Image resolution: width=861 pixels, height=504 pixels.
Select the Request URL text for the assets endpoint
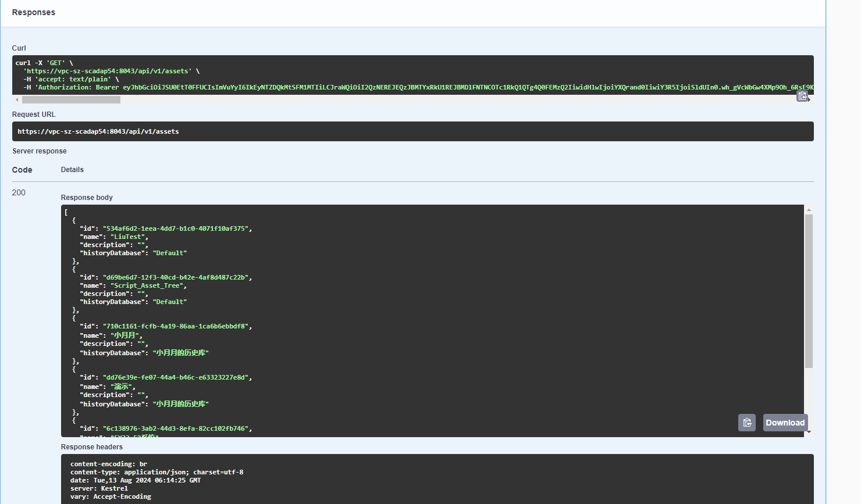point(98,131)
